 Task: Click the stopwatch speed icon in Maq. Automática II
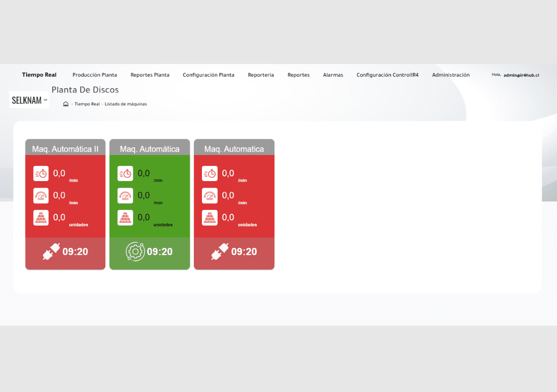(x=41, y=173)
